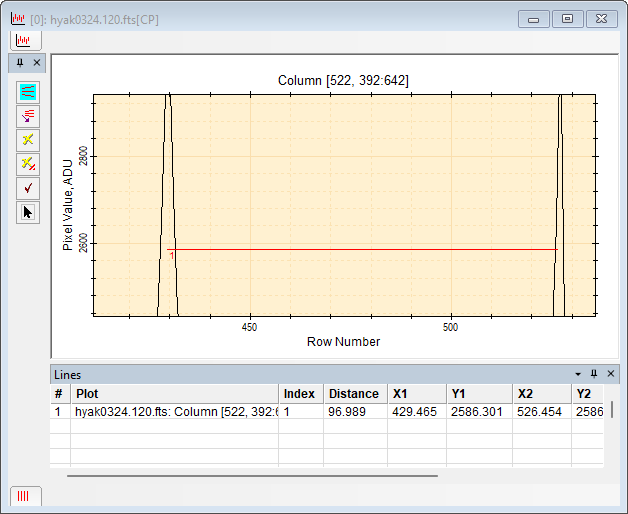The width and height of the screenshot is (628, 514).
Task: Click the red checkmark tool
Action: click(x=28, y=188)
